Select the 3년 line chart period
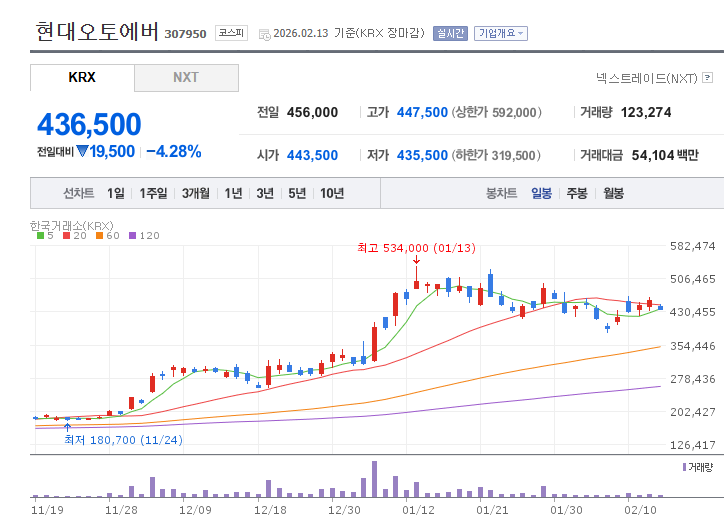724x526 pixels. coord(265,193)
